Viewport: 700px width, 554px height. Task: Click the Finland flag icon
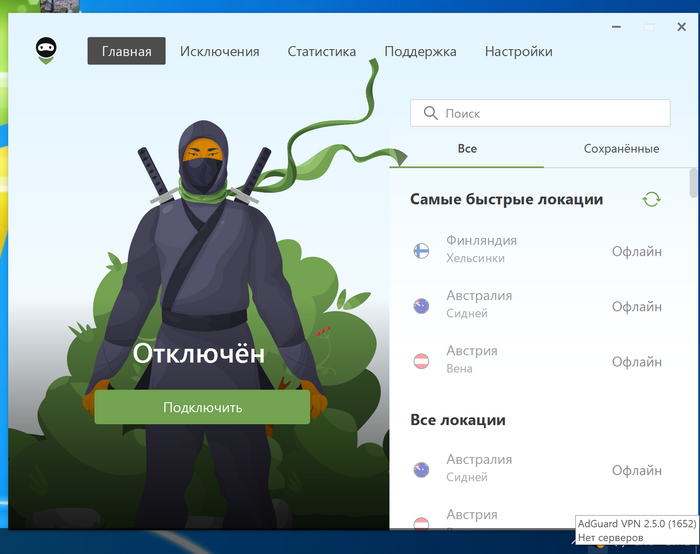click(422, 251)
